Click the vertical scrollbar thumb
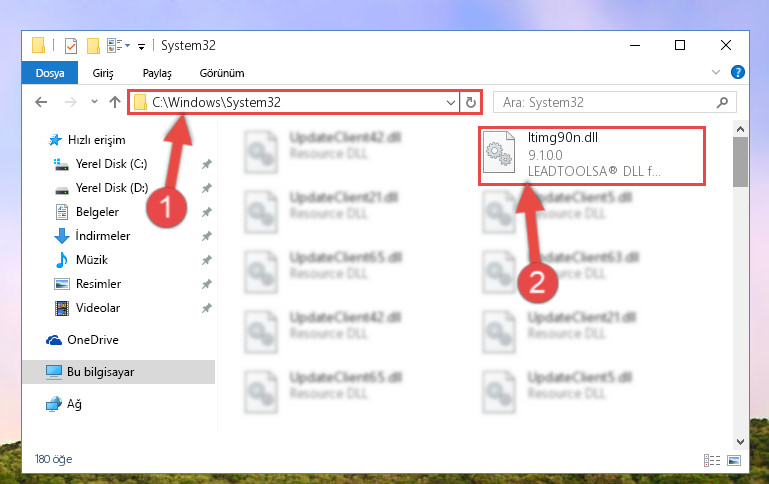This screenshot has height=484, width=769. (x=740, y=162)
